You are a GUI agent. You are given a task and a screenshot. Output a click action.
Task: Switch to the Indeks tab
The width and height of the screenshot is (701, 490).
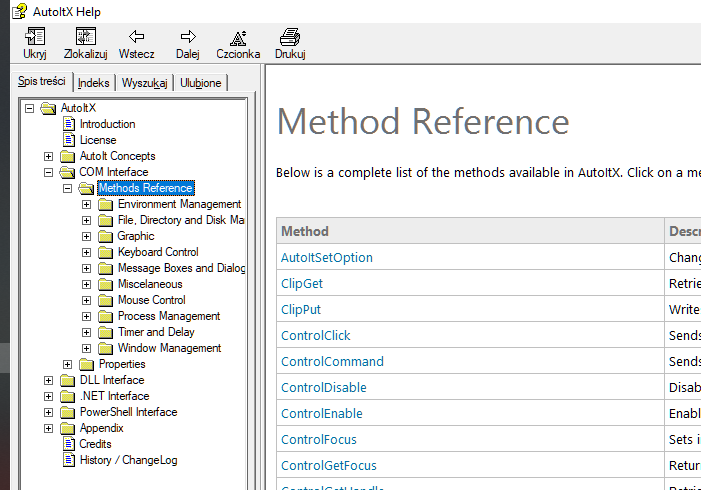point(93,83)
